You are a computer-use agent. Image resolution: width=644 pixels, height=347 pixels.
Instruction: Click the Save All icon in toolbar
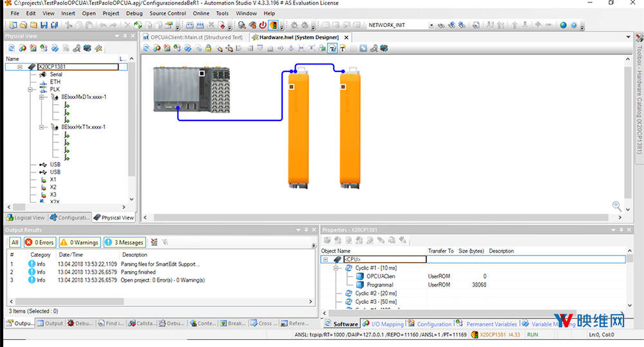pos(54,25)
